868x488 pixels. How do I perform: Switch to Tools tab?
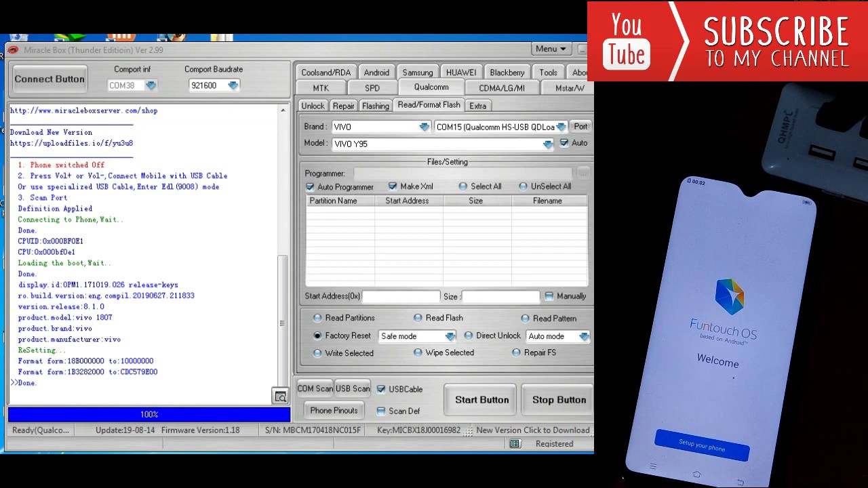(x=549, y=73)
